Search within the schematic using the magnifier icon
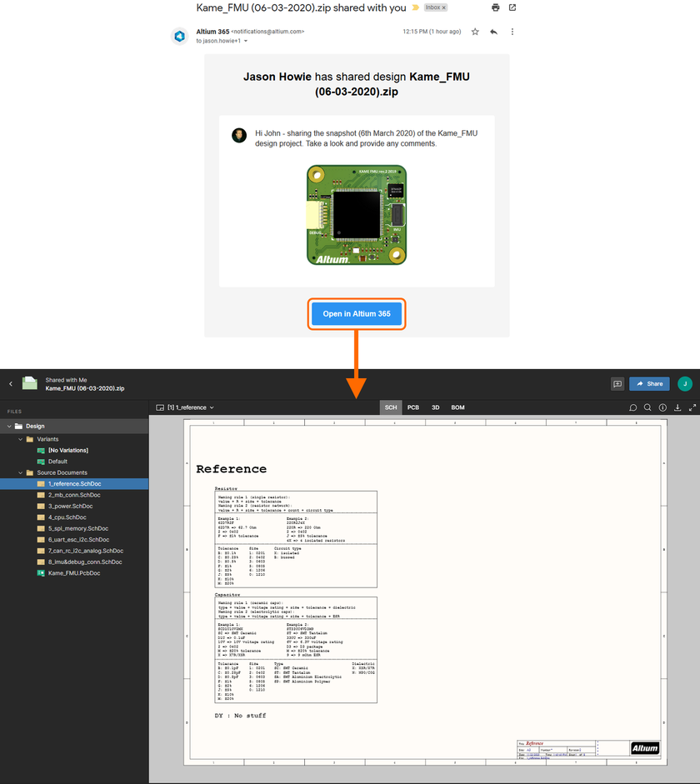The height and width of the screenshot is (784, 700). (649, 407)
